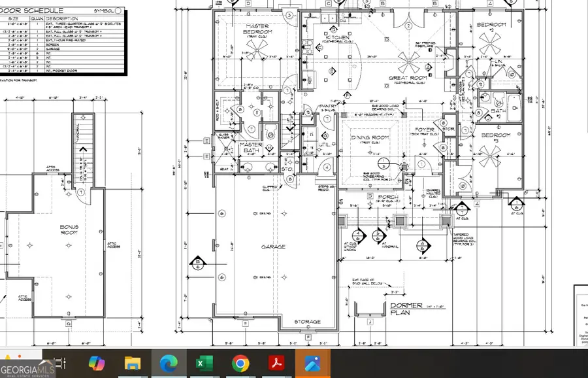This screenshot has width=588, height=378.
Task: Click the GREAT ROOM label
Action: click(x=408, y=77)
